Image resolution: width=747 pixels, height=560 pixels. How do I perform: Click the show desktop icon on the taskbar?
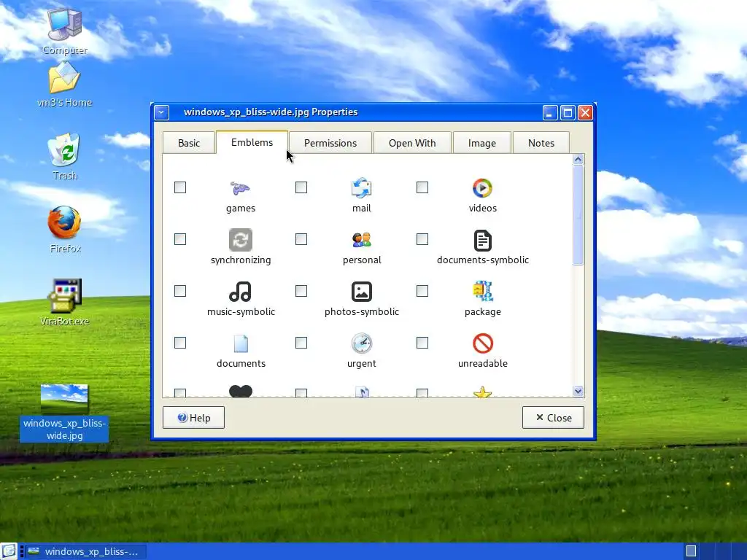8,551
